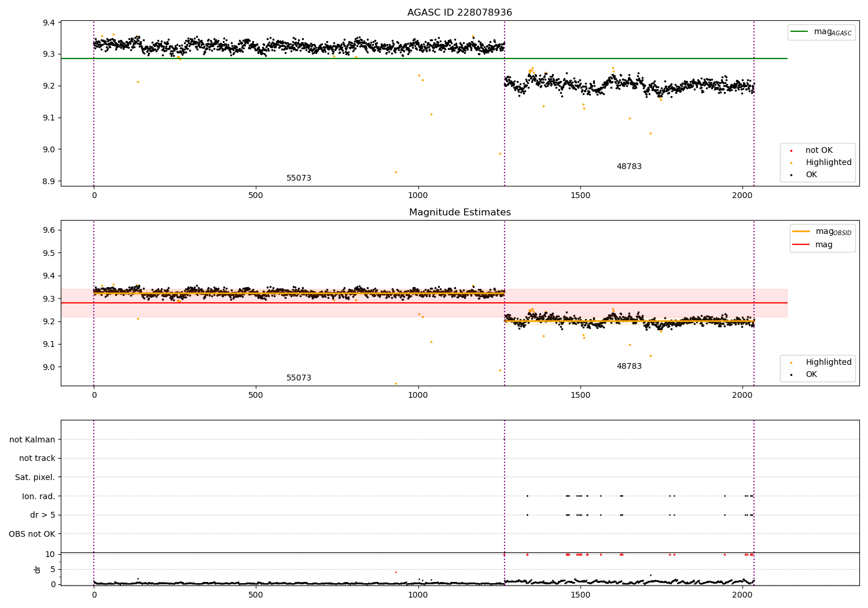The image size is (868, 608).
Task: Click the "not track" flag row label
Action: tap(37, 459)
